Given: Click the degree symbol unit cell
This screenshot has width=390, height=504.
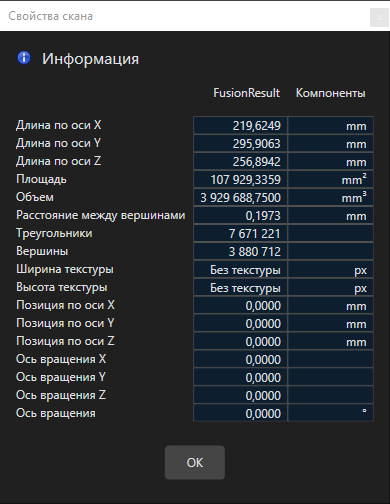Looking at the screenshot, I should click(330, 414).
